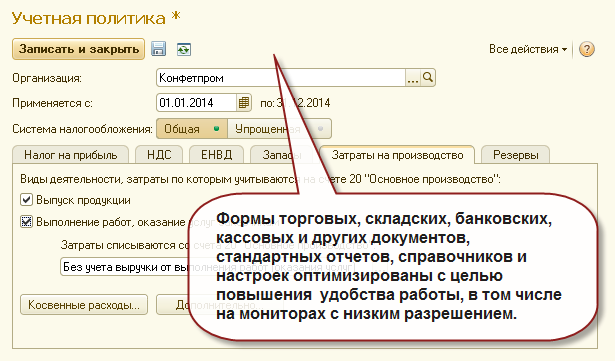
Task: Switch to the НДС tab
Action: point(159,155)
